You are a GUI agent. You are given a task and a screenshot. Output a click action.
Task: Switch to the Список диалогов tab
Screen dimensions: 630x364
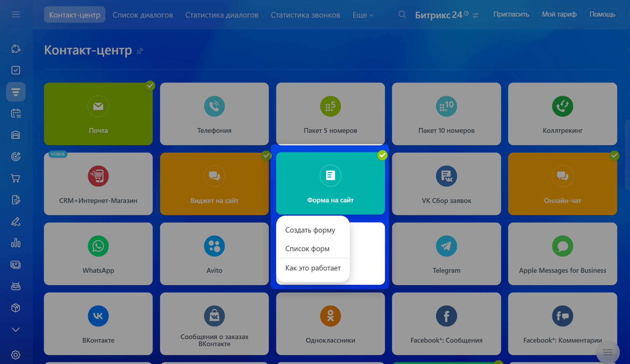point(143,15)
